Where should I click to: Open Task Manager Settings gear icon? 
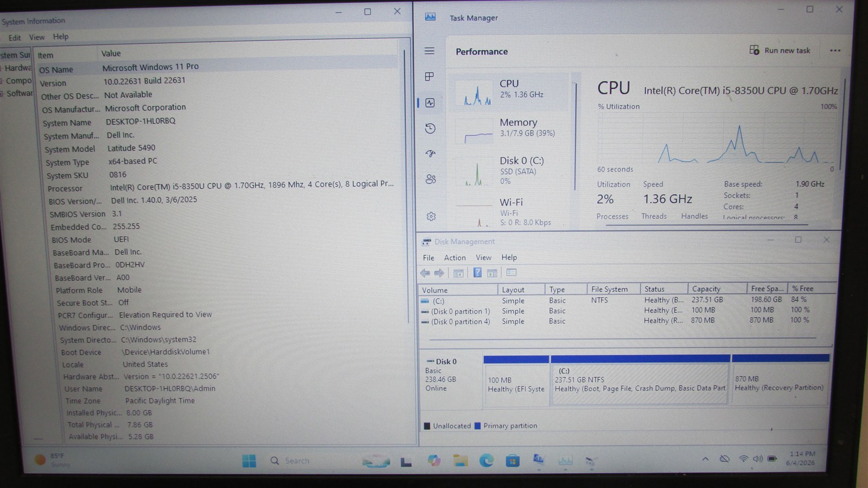coord(431,216)
